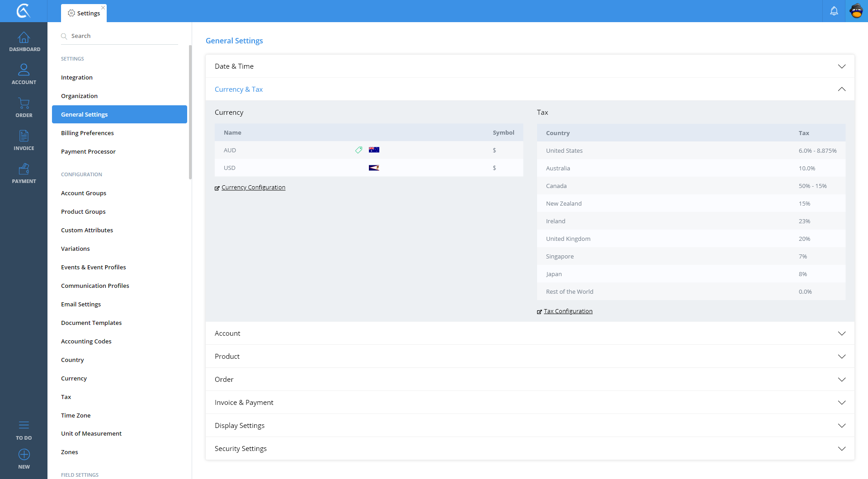Open the Payment wallet icon
The image size is (868, 479).
(x=24, y=169)
